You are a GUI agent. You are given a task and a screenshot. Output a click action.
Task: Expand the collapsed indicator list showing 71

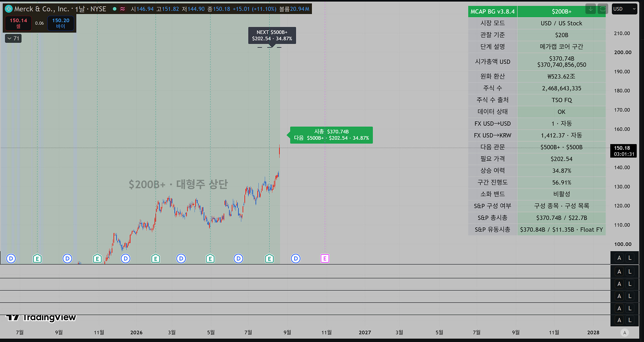coord(13,39)
